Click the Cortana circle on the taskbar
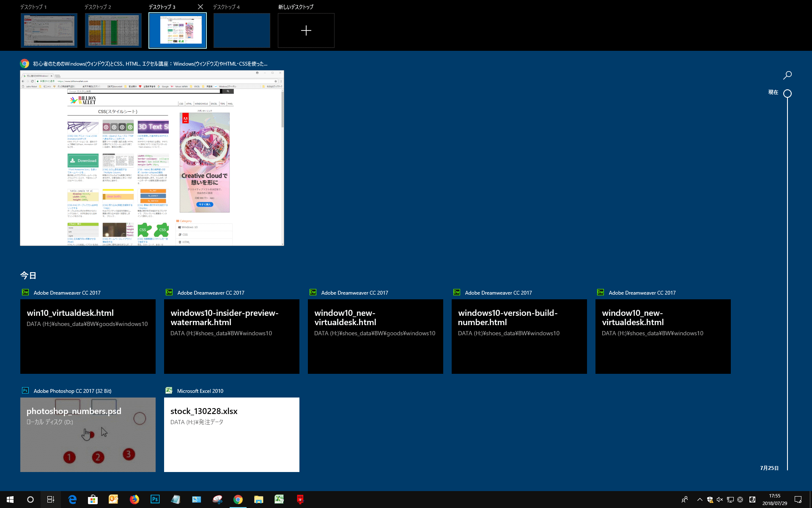Screen dimensions: 812x508 30,500
